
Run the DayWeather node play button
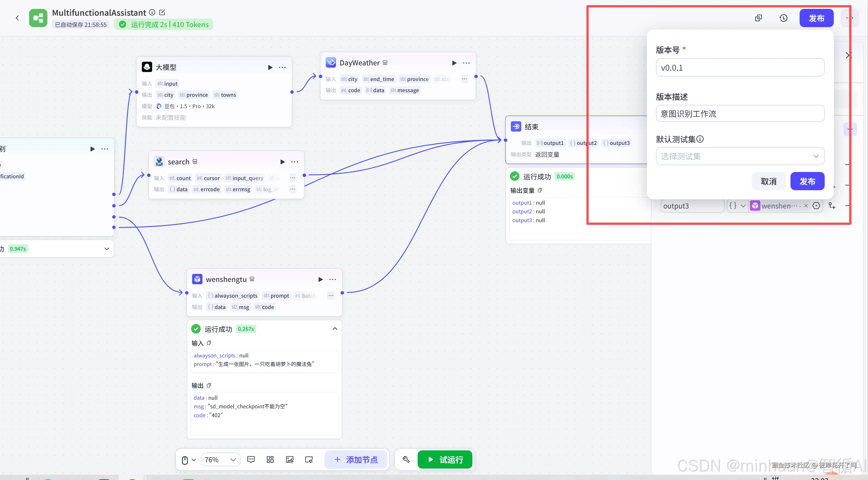(x=454, y=63)
